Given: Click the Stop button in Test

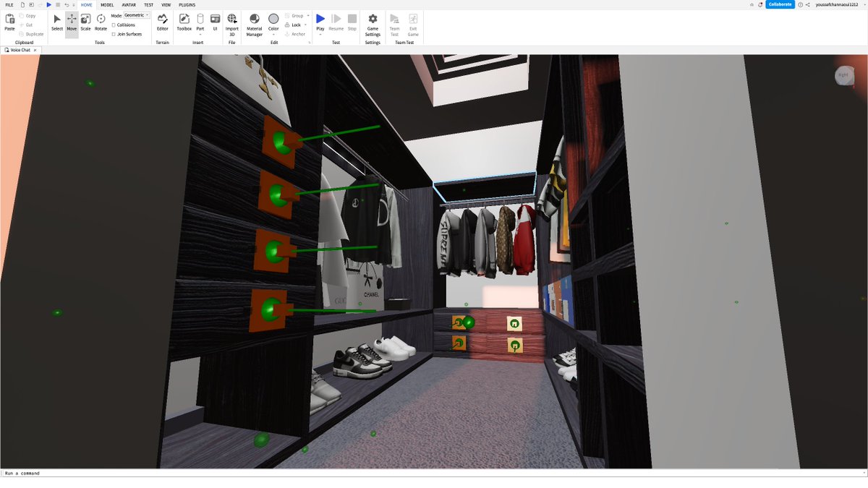Looking at the screenshot, I should pyautogui.click(x=352, y=22).
